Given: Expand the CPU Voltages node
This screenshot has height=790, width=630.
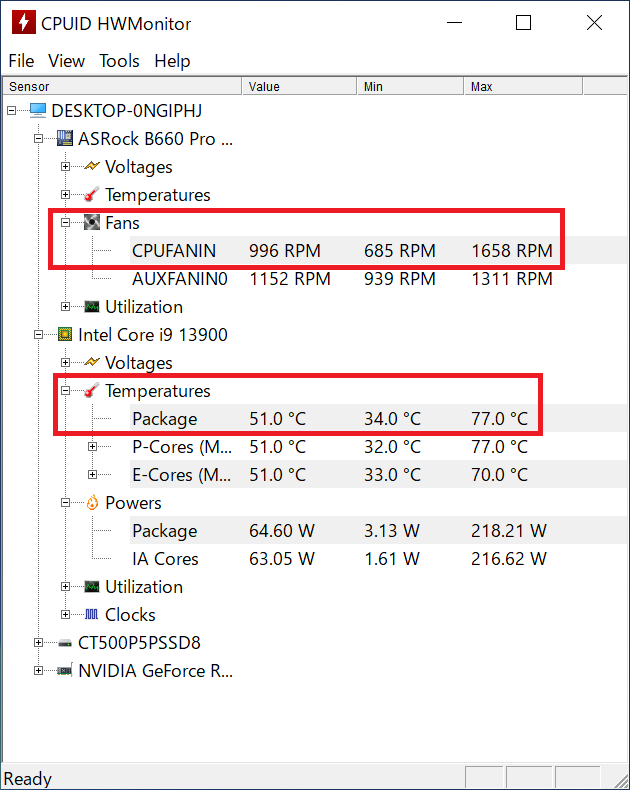Looking at the screenshot, I should pyautogui.click(x=66, y=362).
